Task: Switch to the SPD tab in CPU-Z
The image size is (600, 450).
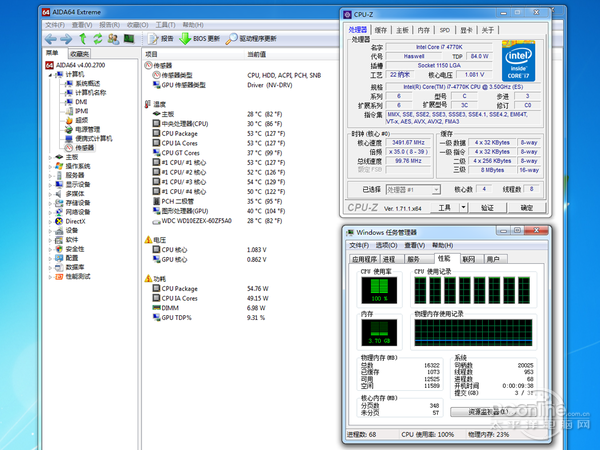Action: pyautogui.click(x=445, y=30)
